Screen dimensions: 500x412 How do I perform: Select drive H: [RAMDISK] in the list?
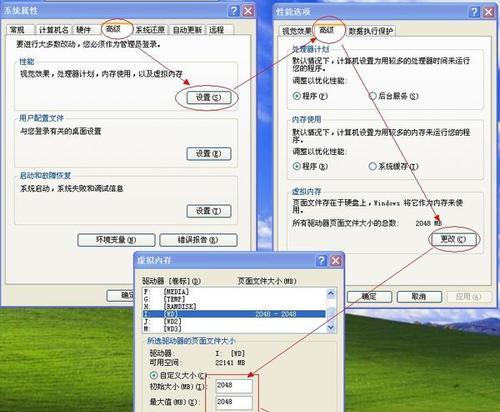234,306
